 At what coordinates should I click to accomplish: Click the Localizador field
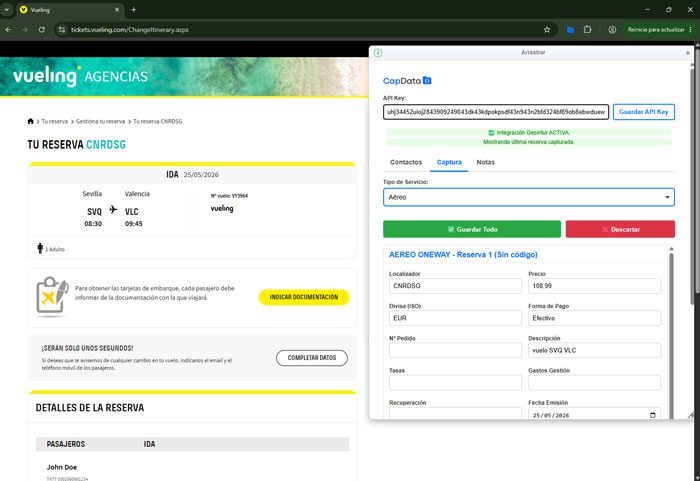pos(455,286)
